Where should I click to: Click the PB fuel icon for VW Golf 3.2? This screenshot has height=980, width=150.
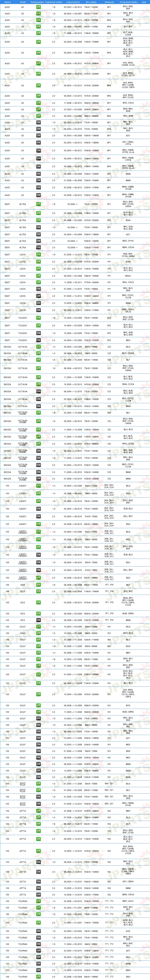tap(38, 712)
